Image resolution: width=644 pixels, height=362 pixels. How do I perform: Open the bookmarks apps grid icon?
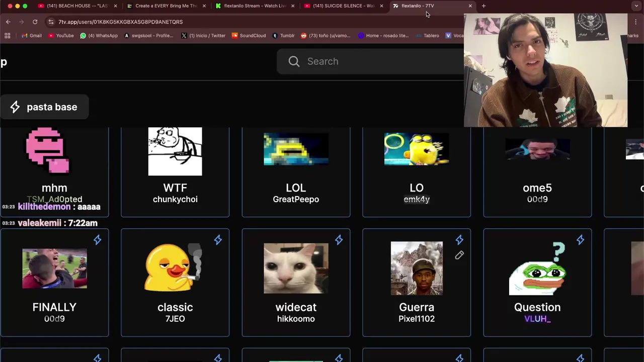7,36
